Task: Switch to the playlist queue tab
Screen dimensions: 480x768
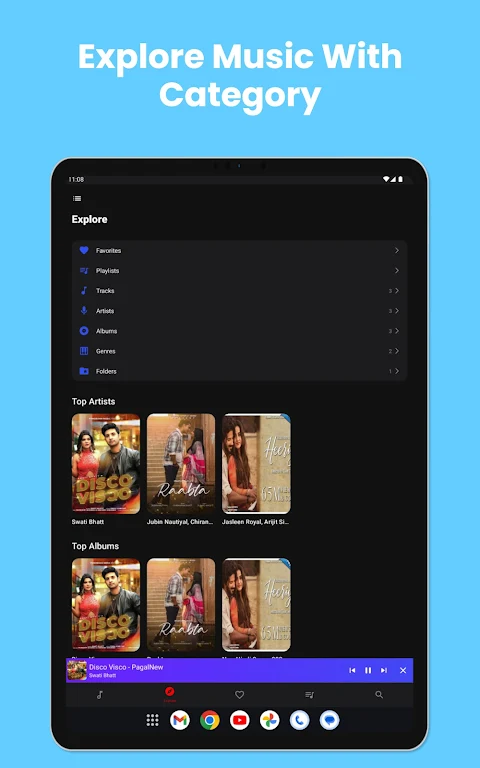Action: [x=309, y=695]
